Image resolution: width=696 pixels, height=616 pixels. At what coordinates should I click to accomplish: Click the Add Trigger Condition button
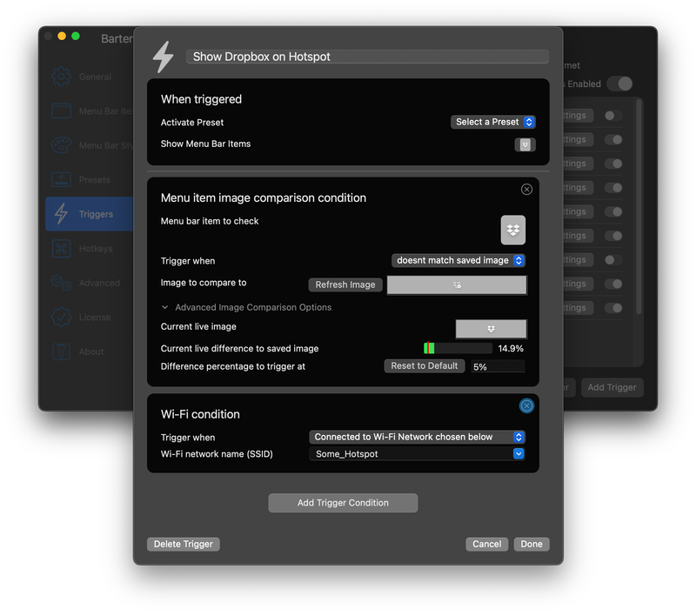[x=343, y=503]
